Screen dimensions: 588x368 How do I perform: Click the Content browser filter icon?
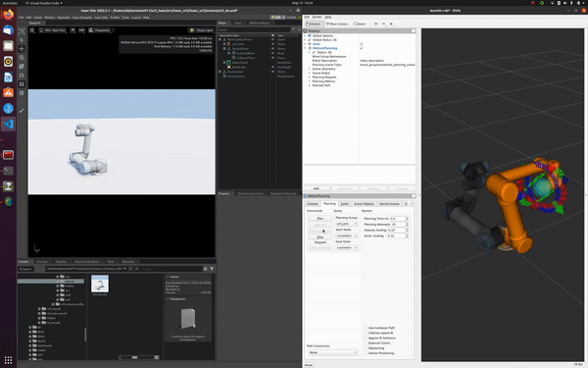tap(212, 269)
